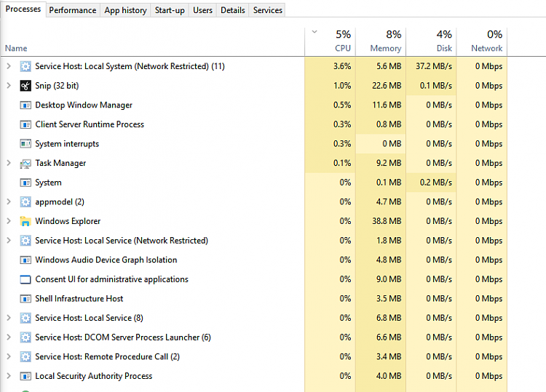Image resolution: width=546 pixels, height=392 pixels.
Task: Click the 3.6% CPU value
Action: coord(342,66)
